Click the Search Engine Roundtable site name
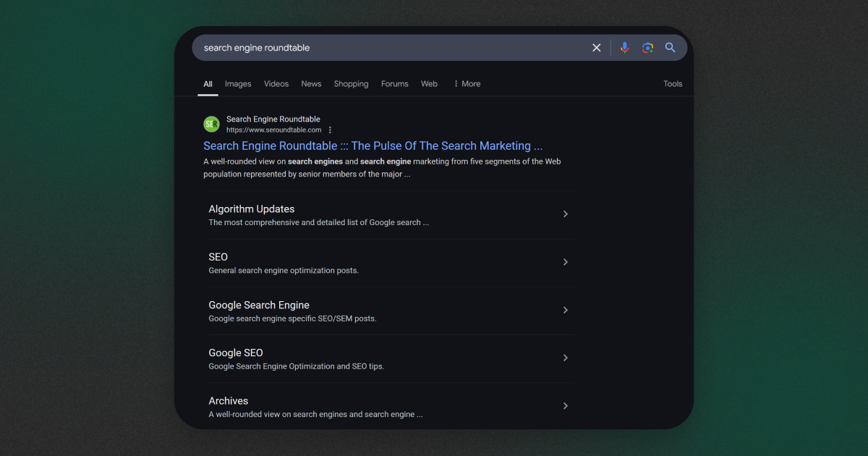This screenshot has height=456, width=868. [x=273, y=119]
